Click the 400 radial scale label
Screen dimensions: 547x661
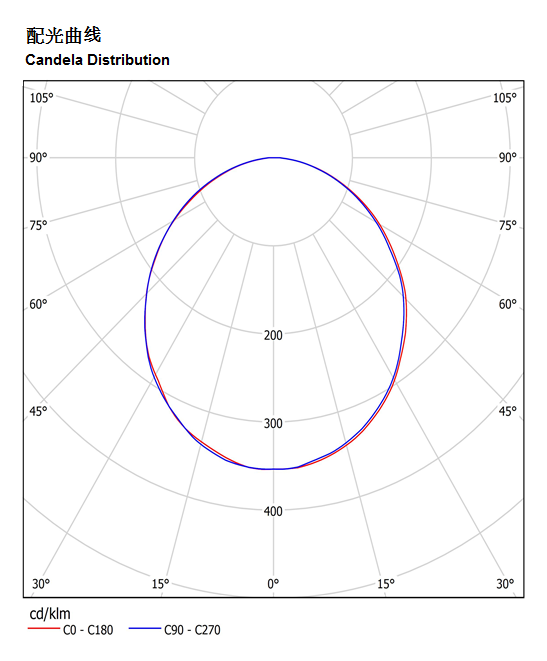273,511
